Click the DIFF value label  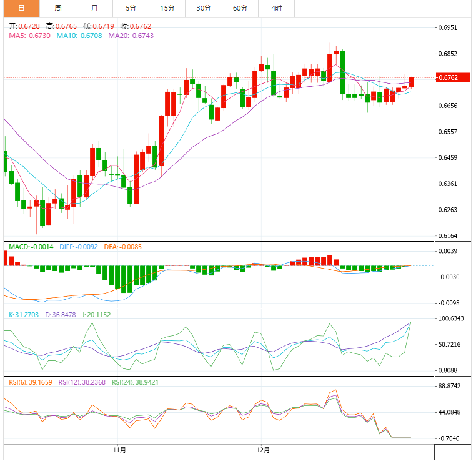tap(79, 247)
